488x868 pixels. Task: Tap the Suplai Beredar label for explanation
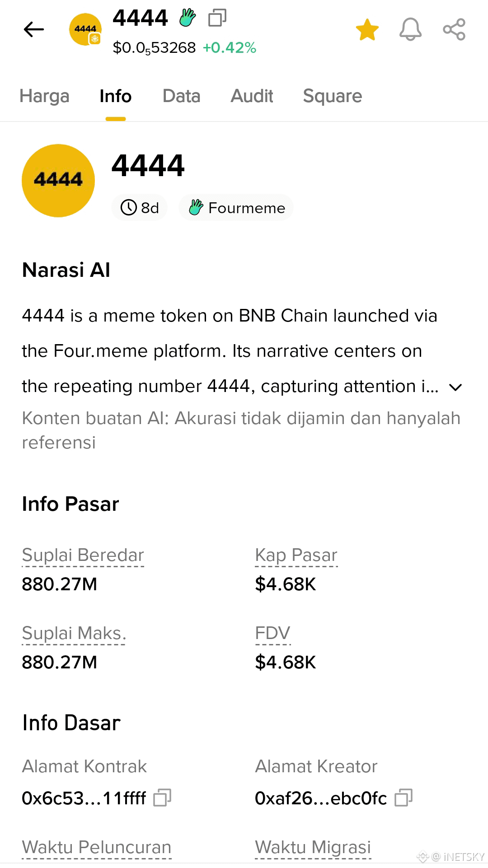click(x=83, y=555)
